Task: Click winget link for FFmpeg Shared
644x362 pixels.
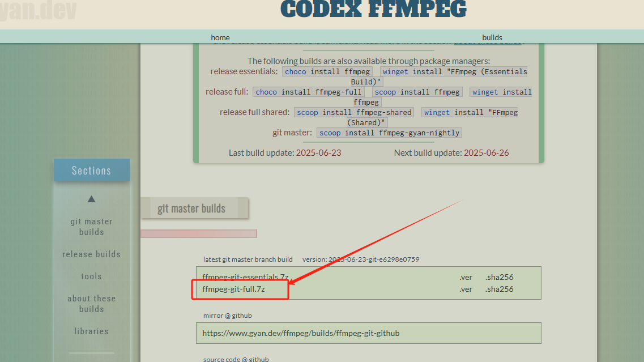Action: tap(437, 113)
